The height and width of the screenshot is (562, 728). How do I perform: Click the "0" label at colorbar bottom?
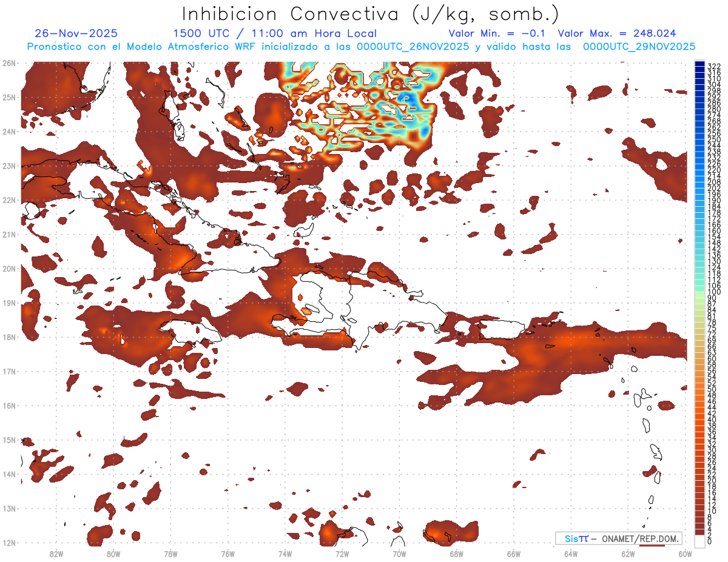pos(710,541)
